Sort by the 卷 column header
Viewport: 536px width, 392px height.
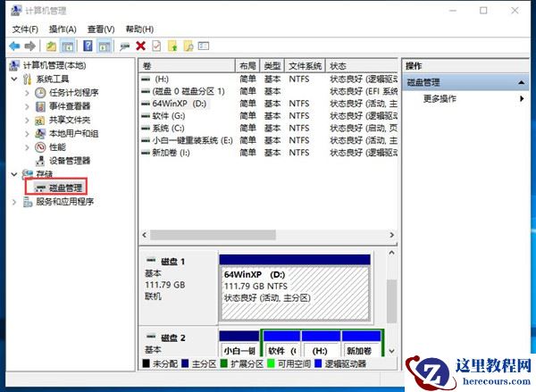(x=188, y=65)
